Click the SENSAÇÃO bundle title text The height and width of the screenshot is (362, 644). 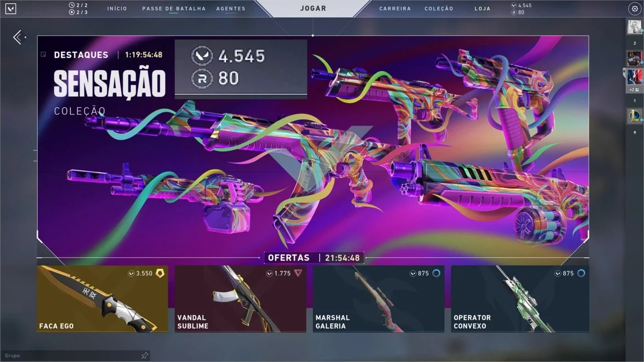click(109, 84)
